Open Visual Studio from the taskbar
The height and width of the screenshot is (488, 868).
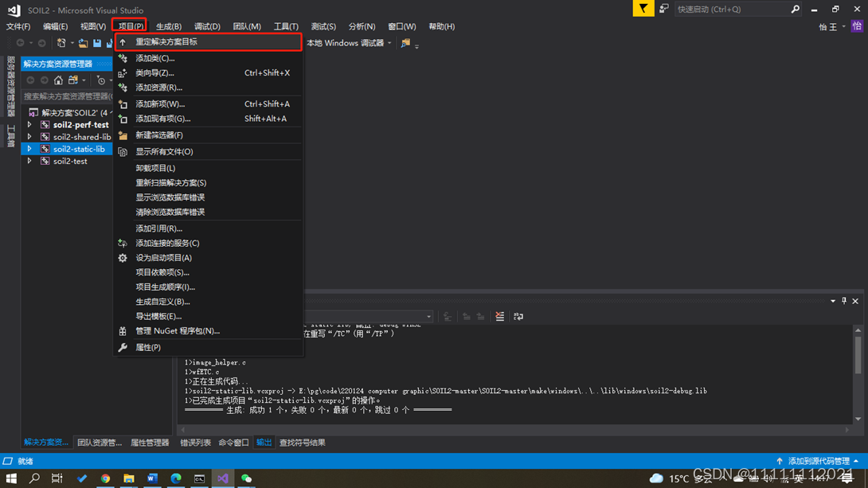[222, 479]
